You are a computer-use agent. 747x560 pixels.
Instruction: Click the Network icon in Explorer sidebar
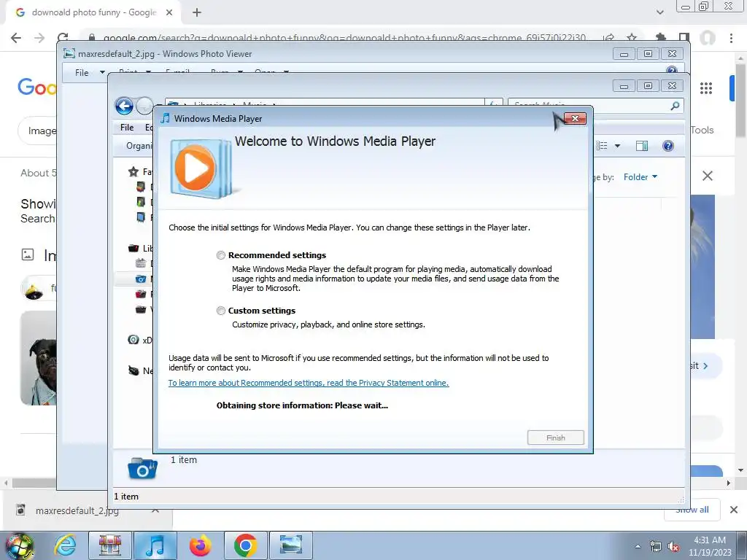point(134,370)
